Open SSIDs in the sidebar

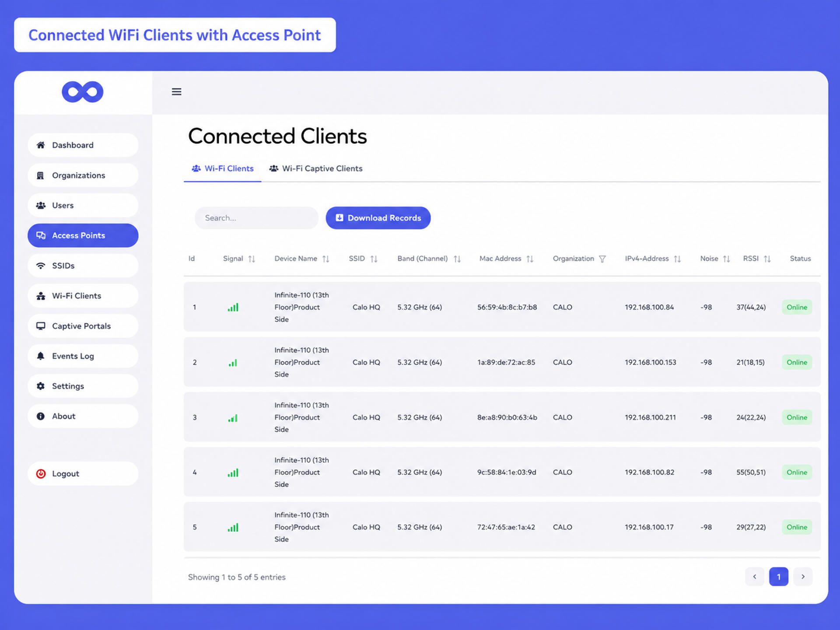(83, 266)
